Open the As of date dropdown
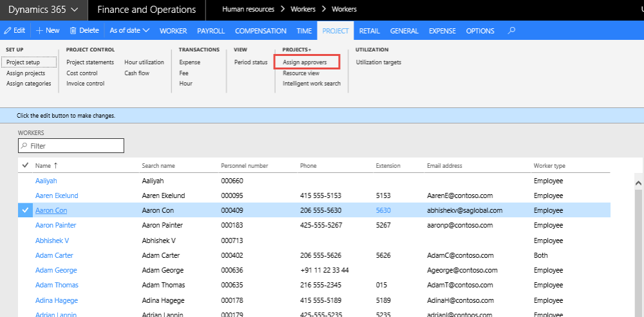This screenshot has height=317, width=644. 129,31
